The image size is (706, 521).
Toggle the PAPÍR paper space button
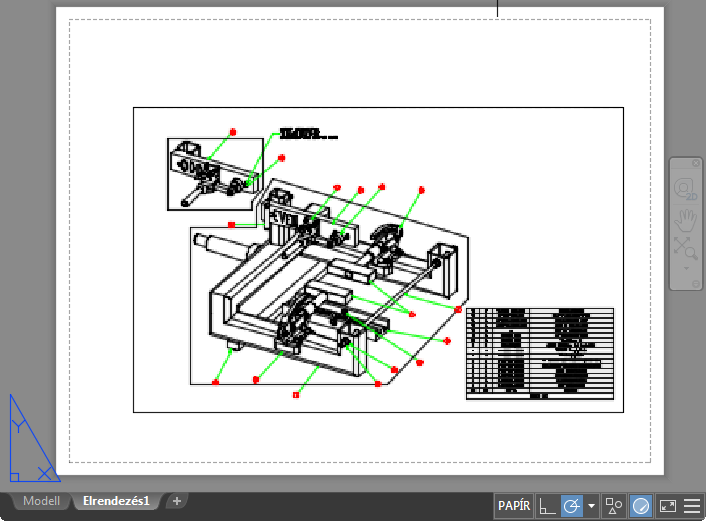tap(514, 506)
